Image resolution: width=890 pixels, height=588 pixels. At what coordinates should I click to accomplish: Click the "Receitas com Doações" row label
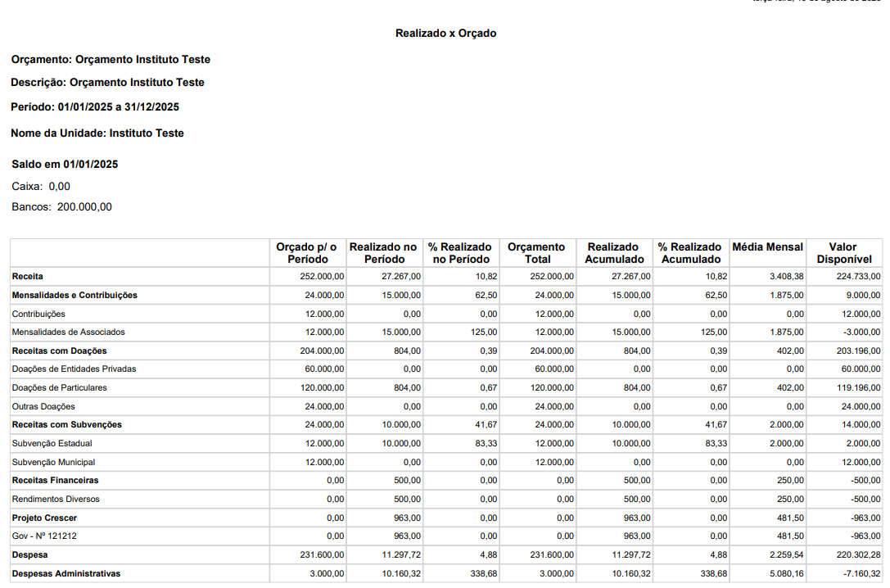[x=59, y=351]
